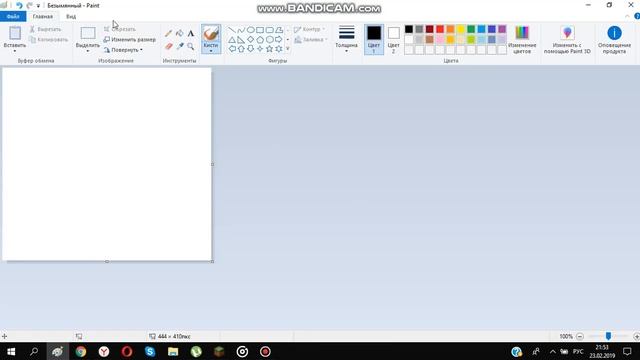Choose the Hexagon shape
The height and width of the screenshot is (360, 640).
click(269, 40)
